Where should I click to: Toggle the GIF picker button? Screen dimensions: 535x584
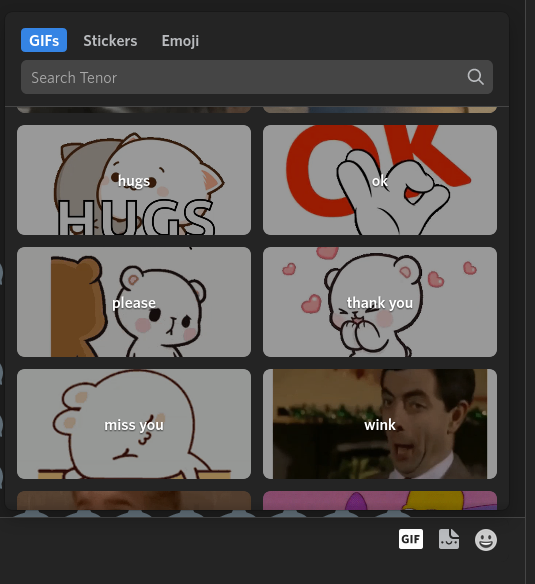411,539
